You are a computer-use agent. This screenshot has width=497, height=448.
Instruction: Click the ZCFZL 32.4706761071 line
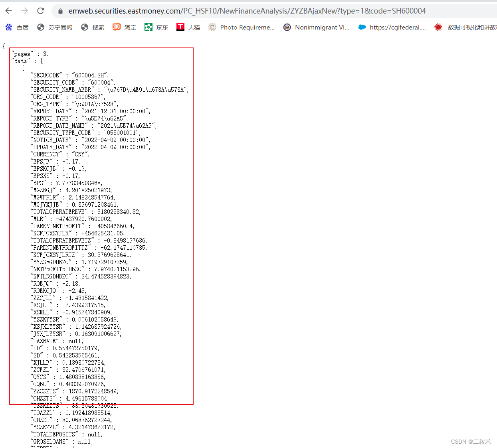click(68, 370)
